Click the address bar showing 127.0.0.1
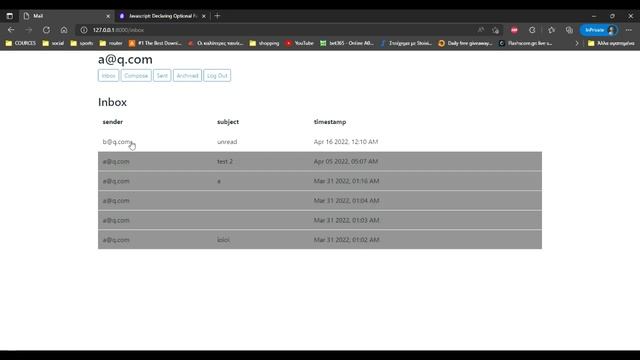 pos(278,30)
